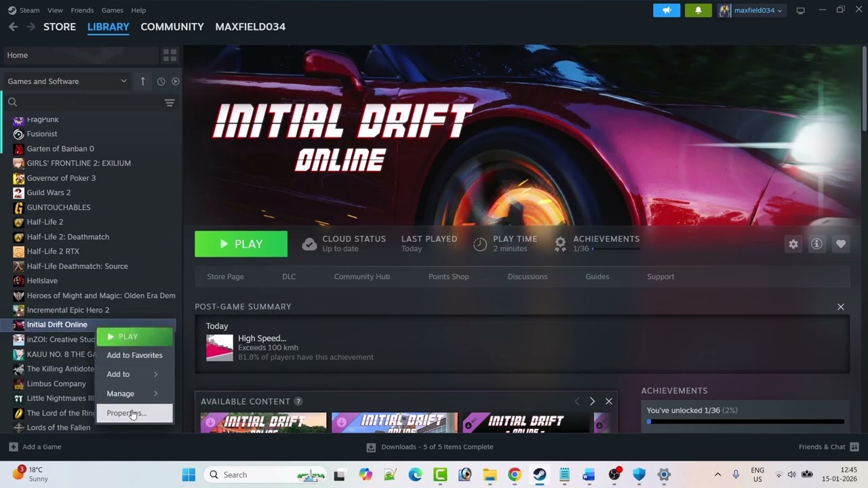Click the main page vertical scrollbar

(864, 88)
